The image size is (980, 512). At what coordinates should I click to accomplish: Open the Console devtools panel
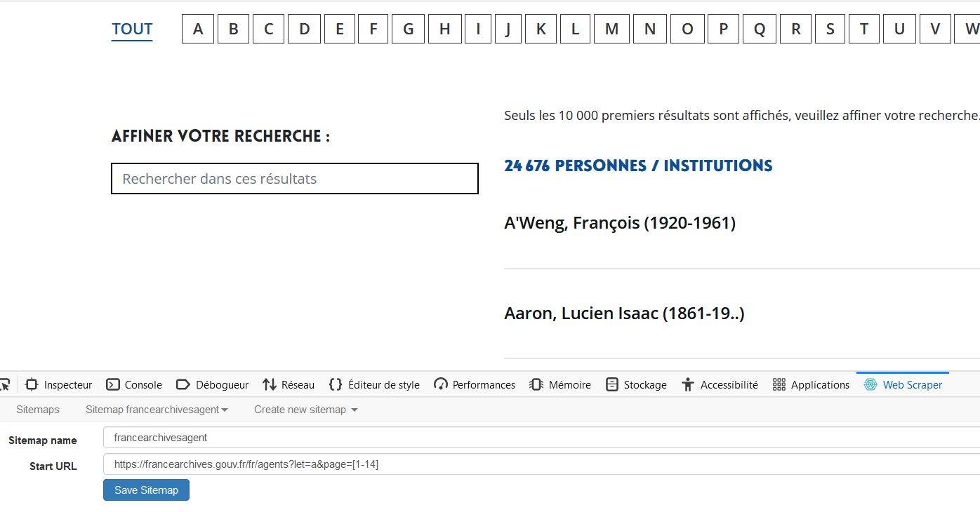click(x=133, y=384)
